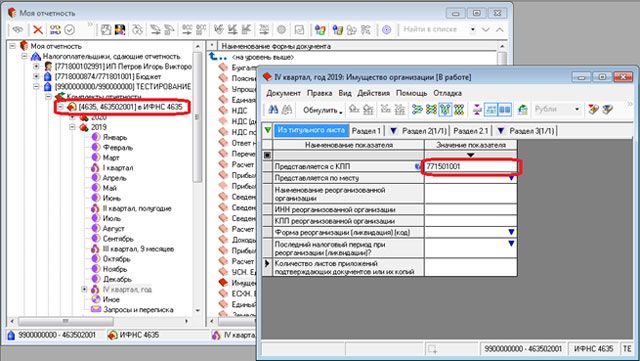Expand the 'ИП Петров Игорь' tree node
The height and width of the screenshot is (361, 640).
coord(36,66)
